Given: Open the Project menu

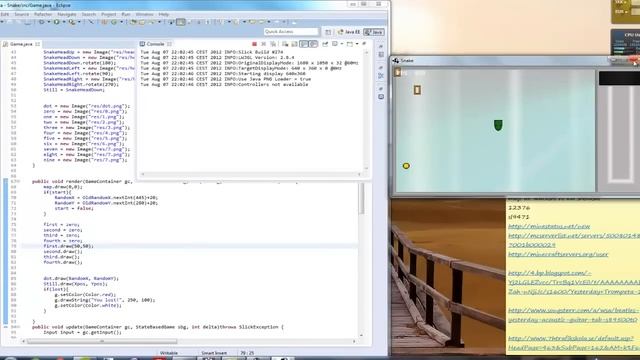Looking at the screenshot, I should tap(109, 14).
